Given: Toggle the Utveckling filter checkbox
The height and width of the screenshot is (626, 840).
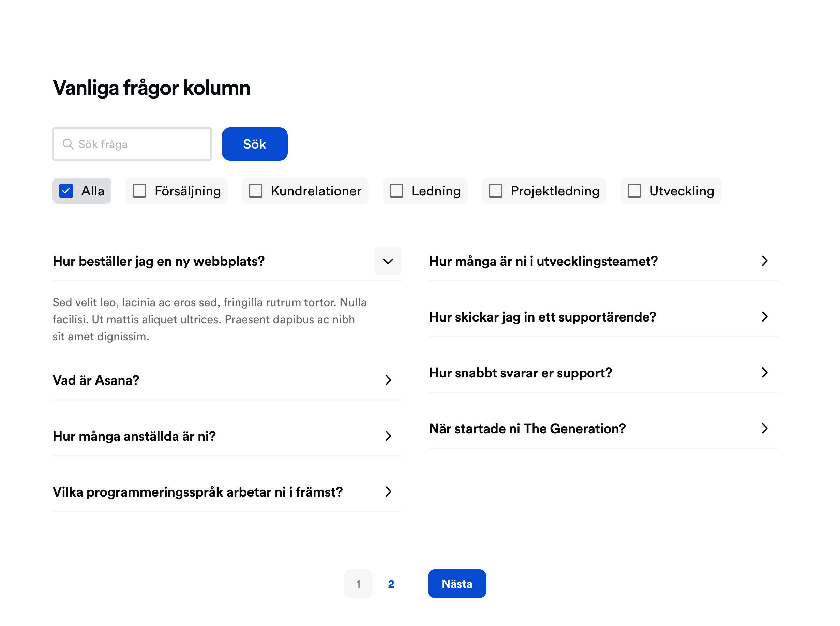Looking at the screenshot, I should coord(634,191).
